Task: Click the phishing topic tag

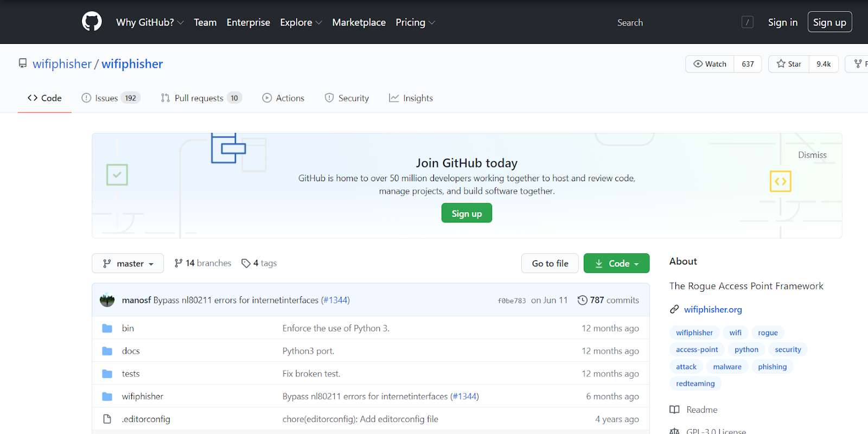Action: [x=772, y=367]
